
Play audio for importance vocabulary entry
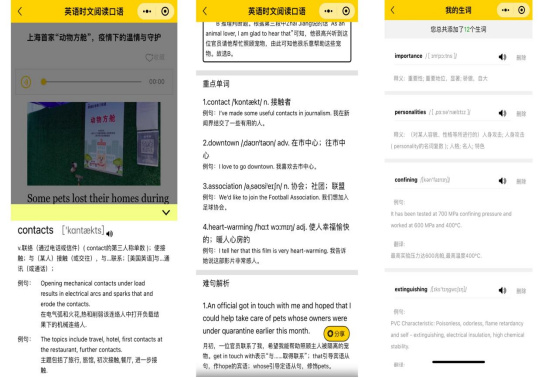point(502,57)
